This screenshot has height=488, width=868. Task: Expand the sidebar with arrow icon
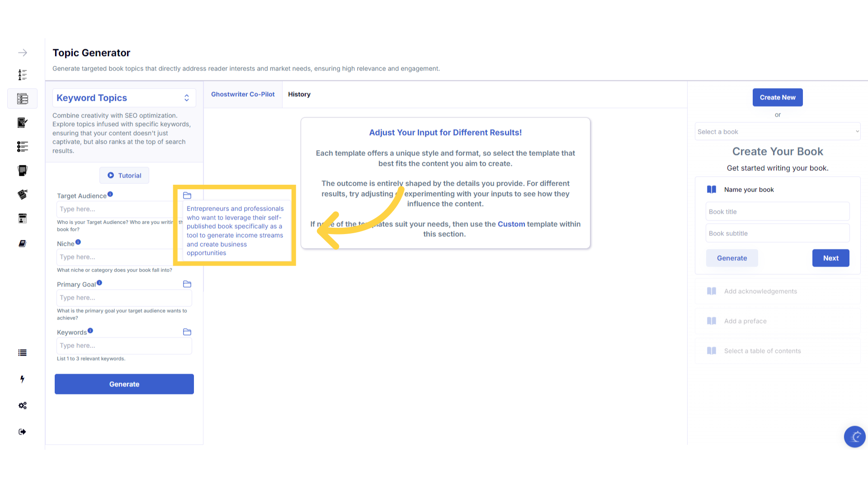click(23, 53)
